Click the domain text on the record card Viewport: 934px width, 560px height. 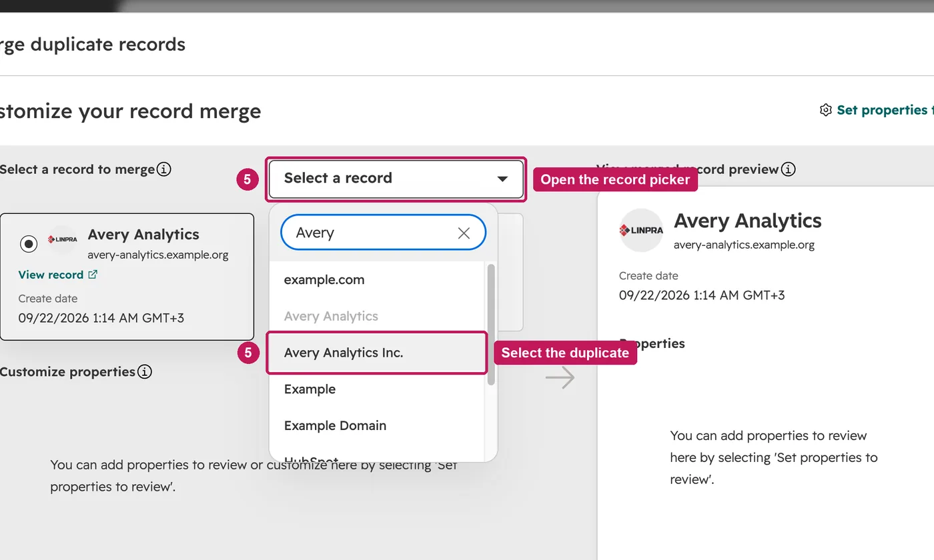coord(158,255)
